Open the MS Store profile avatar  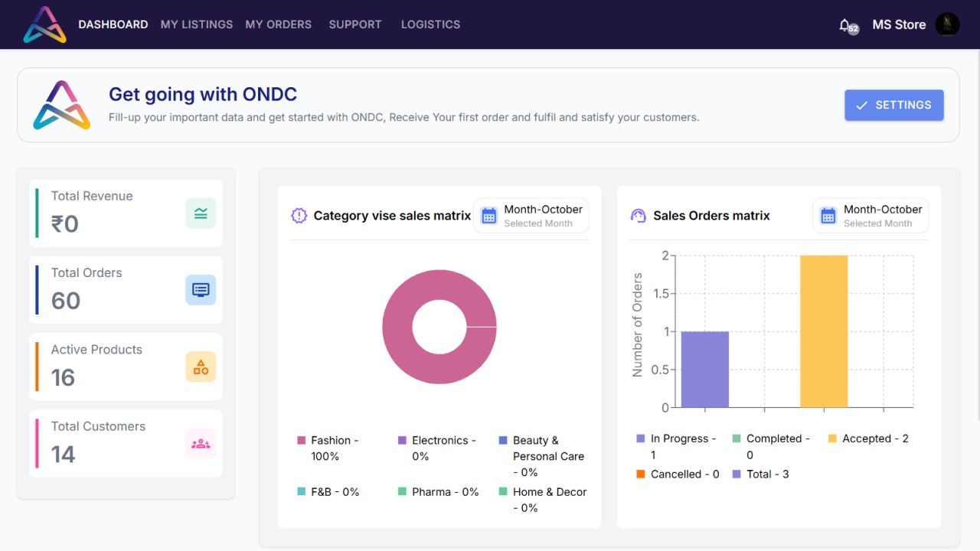[947, 24]
